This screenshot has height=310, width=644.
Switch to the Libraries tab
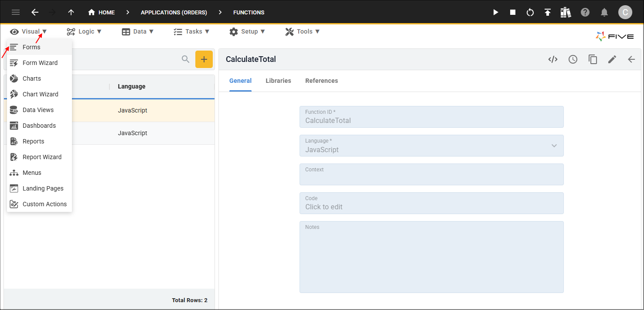tap(278, 81)
